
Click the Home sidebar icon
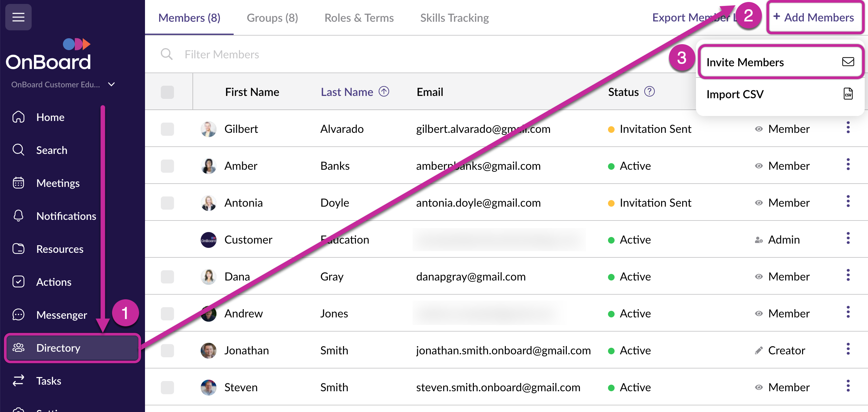(x=18, y=117)
